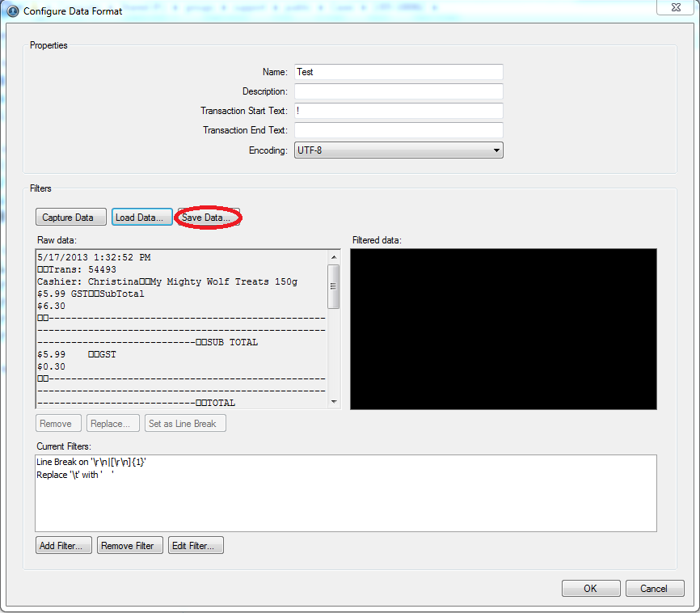
Task: Select the 'Line Break on' filter entry
Action: pos(91,462)
